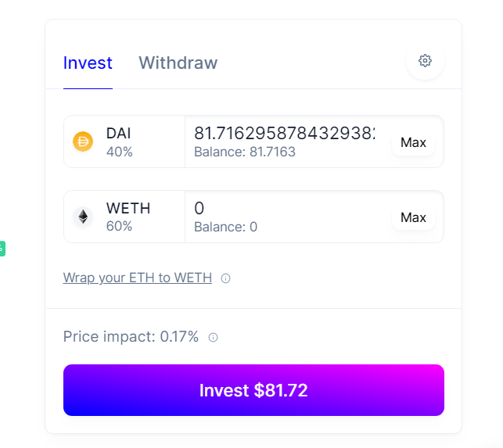Focus the WETH amount input field
Screen dimensions: 503x448
coord(284,209)
